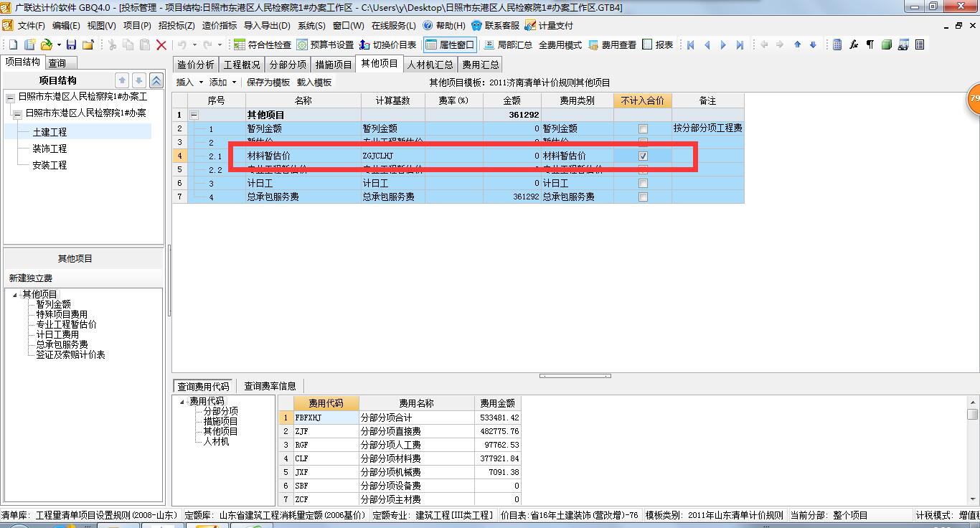Viewport: 980px width, 528px height.
Task: Go to previous record arrow
Action: (x=707, y=44)
